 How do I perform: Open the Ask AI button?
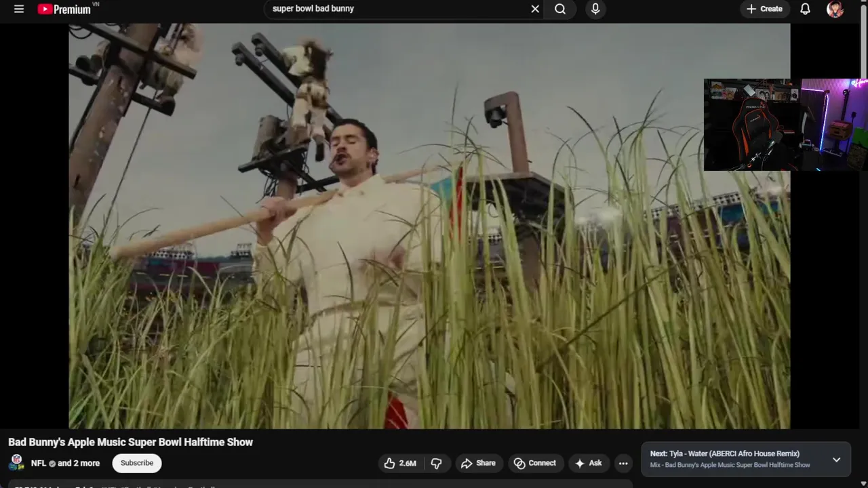pos(588,463)
